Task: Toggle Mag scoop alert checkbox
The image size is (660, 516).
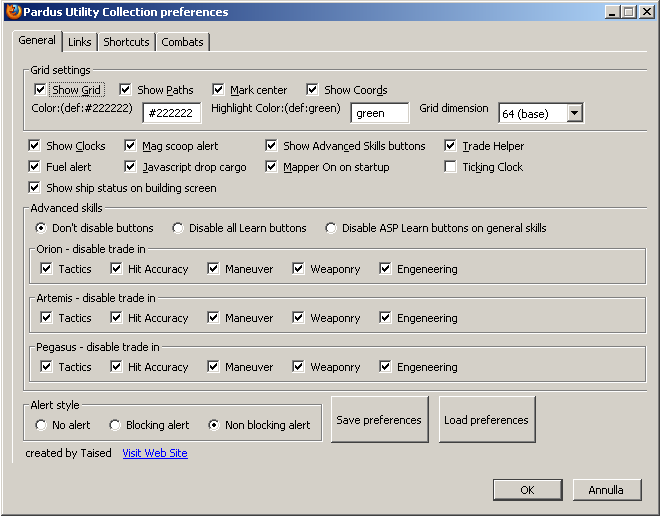Action: click(x=130, y=146)
